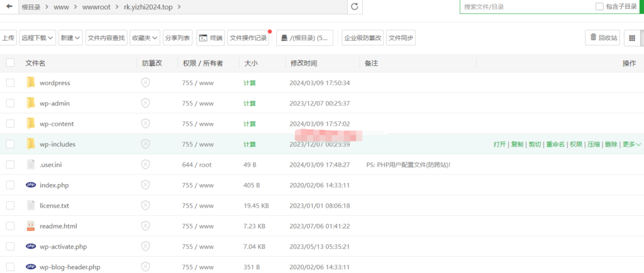Click the wp-activate.php PHP icon

pos(30,247)
